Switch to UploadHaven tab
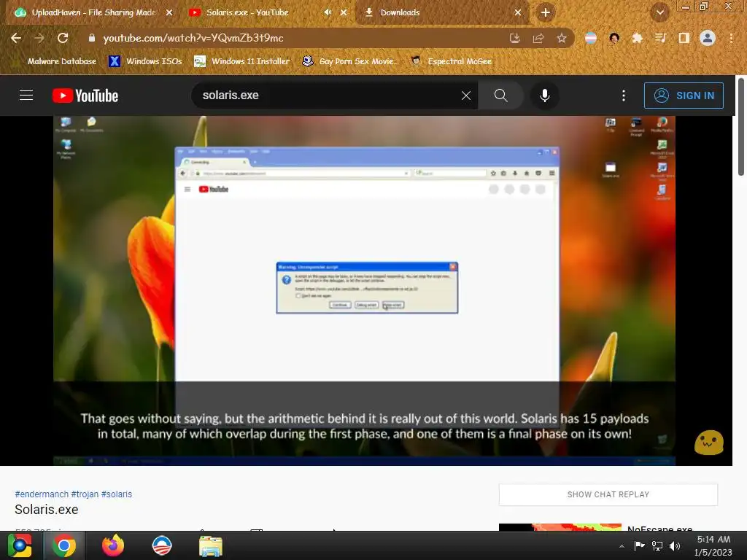 click(93, 12)
